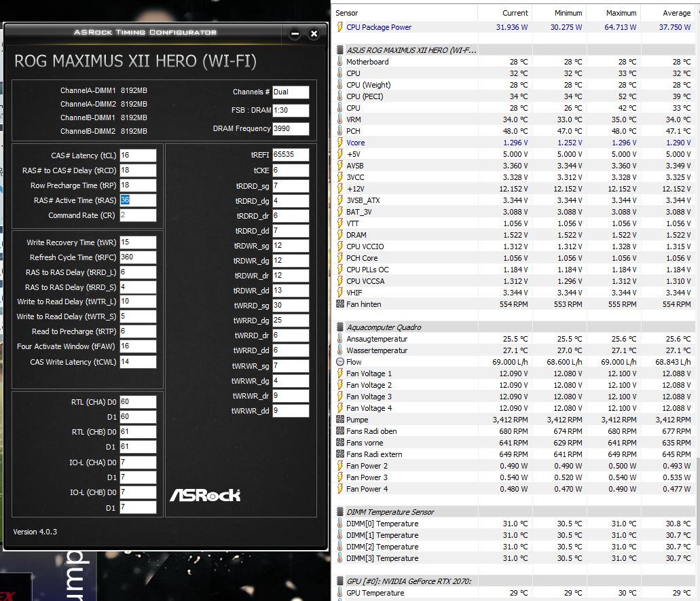Click the CAS Write Latency (tCWL) field
700x601 pixels.
click(x=138, y=362)
